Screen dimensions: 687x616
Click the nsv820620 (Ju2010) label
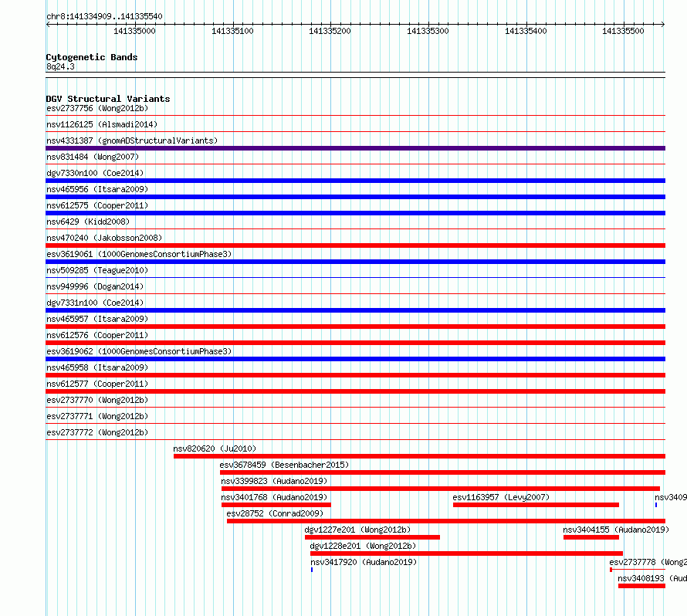(x=215, y=448)
